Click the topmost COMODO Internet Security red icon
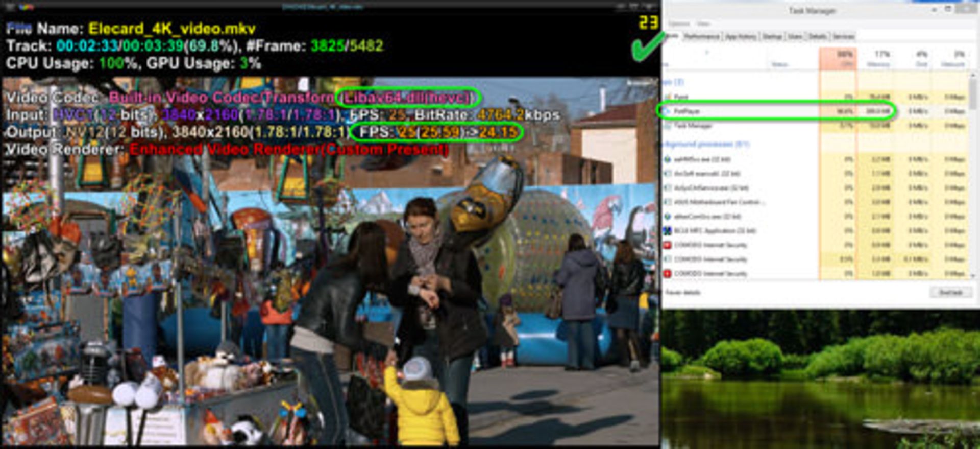The height and width of the screenshot is (449, 980). (667, 245)
